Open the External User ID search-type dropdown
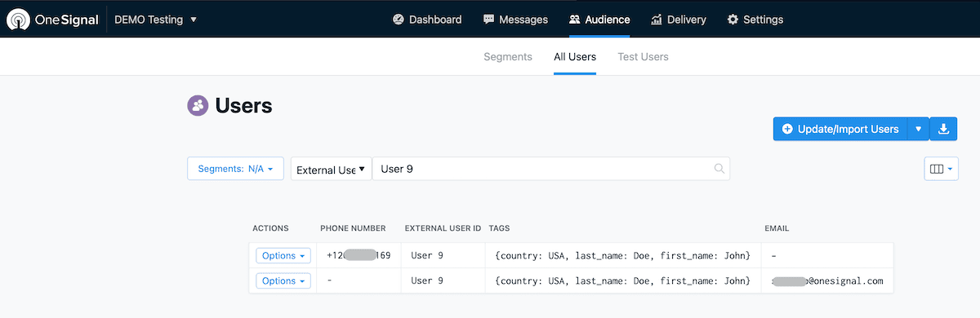The height and width of the screenshot is (318, 980). [x=331, y=169]
